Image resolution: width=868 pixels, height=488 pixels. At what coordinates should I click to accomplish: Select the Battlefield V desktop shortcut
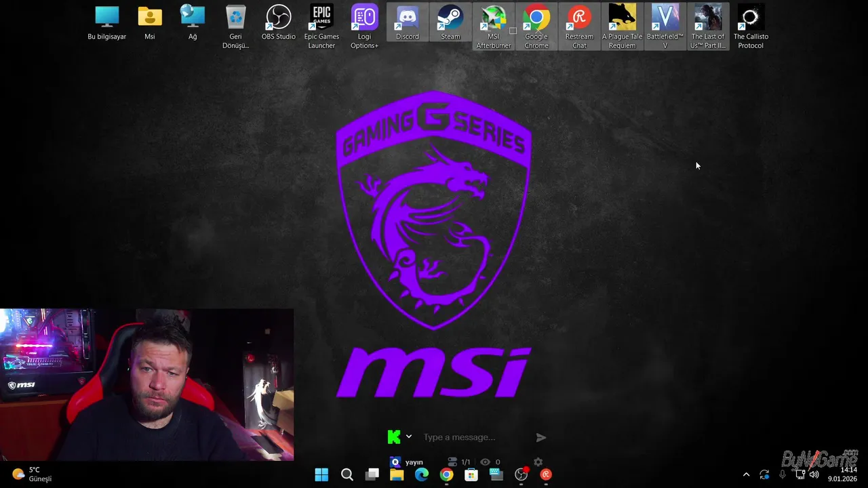(665, 27)
